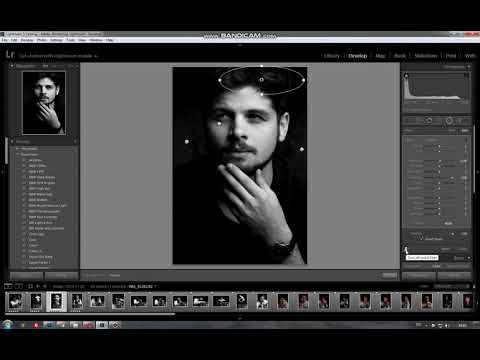This screenshot has height=360, width=480.
Task: Select the radial filter center pin on photo
Action: (262, 80)
